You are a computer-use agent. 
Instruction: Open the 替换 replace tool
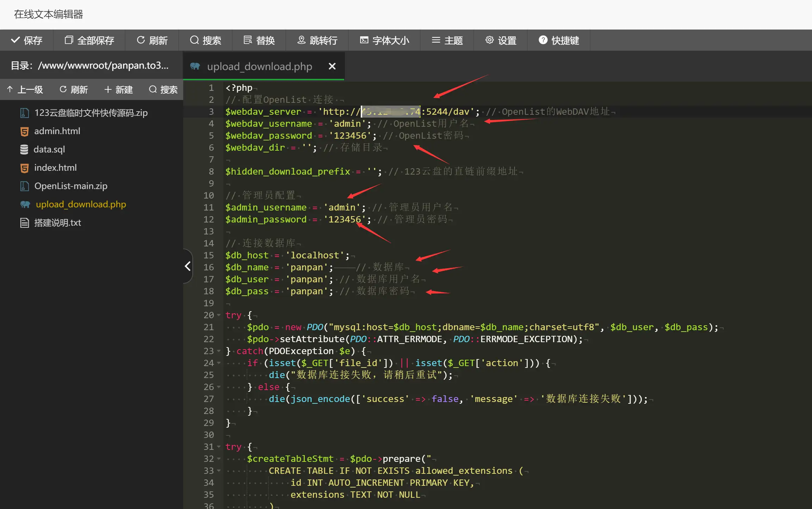click(x=248, y=40)
